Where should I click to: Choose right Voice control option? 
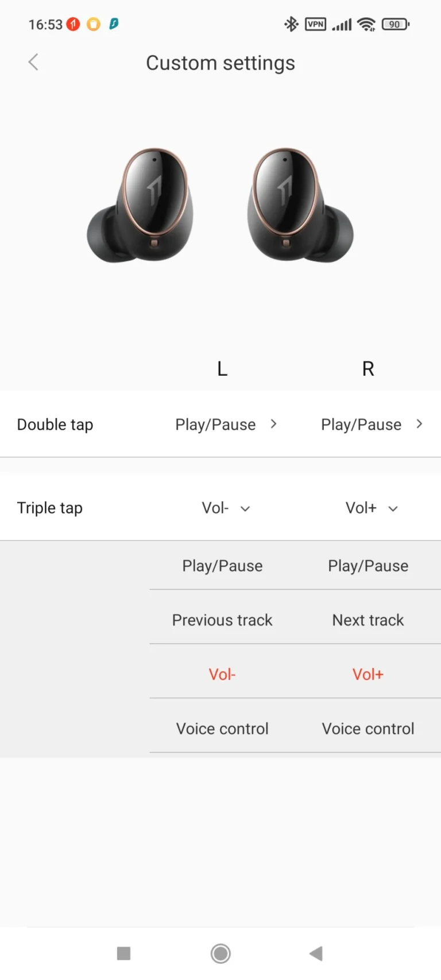click(368, 729)
